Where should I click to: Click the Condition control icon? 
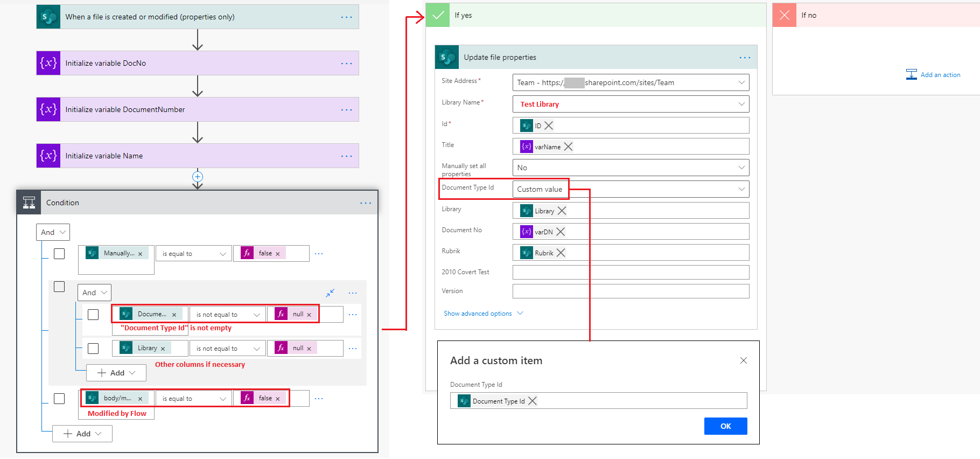[x=29, y=203]
